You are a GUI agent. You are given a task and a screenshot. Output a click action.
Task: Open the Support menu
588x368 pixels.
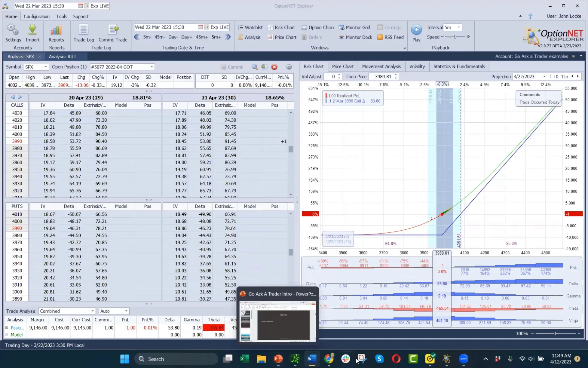click(x=81, y=16)
